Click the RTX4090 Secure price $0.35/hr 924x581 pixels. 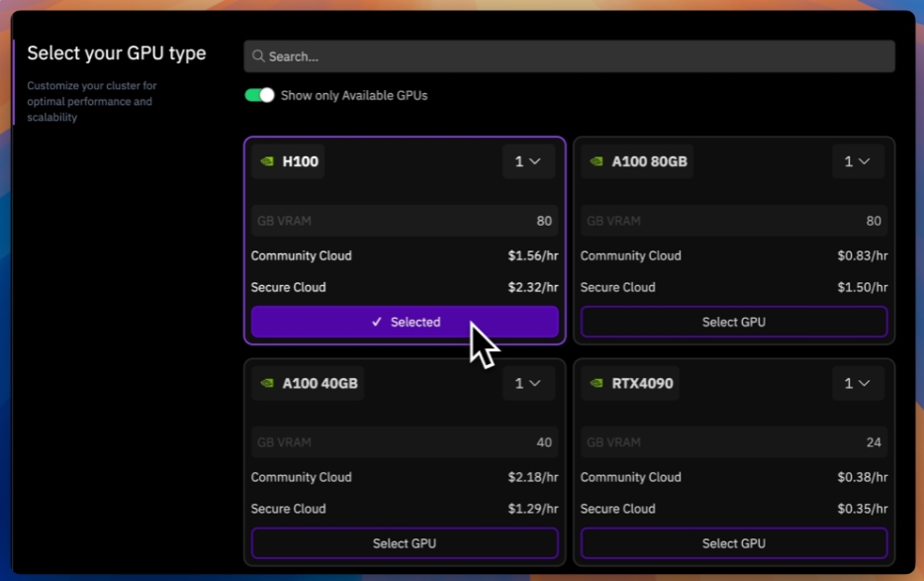(862, 509)
